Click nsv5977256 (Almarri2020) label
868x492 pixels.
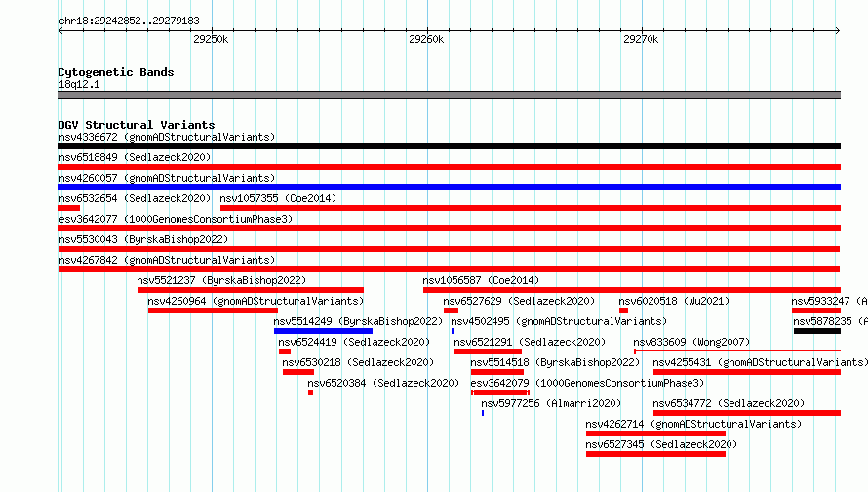coord(551,403)
